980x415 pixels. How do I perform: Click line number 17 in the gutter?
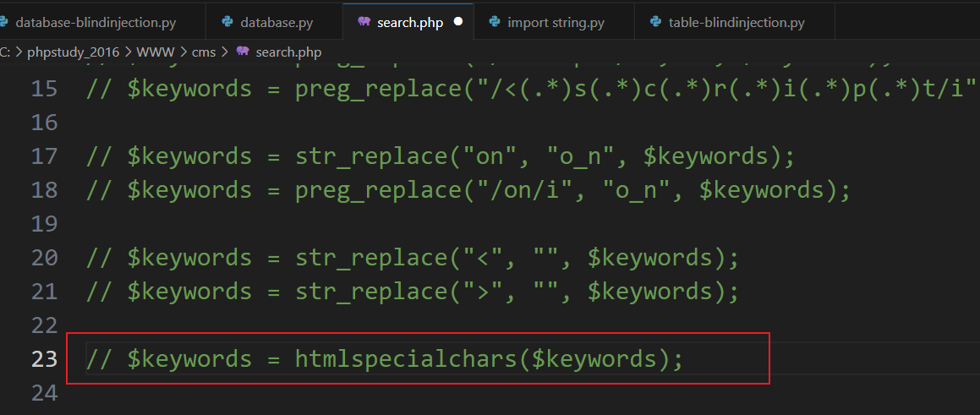(x=44, y=156)
